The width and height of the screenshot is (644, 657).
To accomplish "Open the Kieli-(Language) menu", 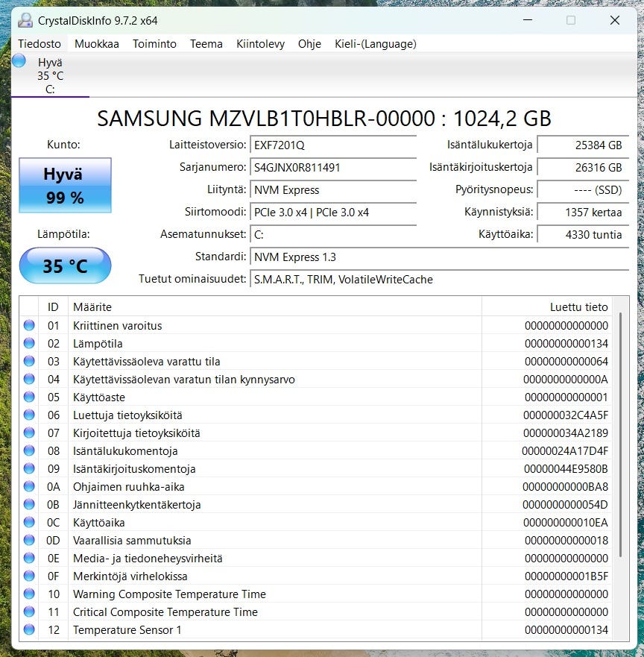I will coord(375,44).
